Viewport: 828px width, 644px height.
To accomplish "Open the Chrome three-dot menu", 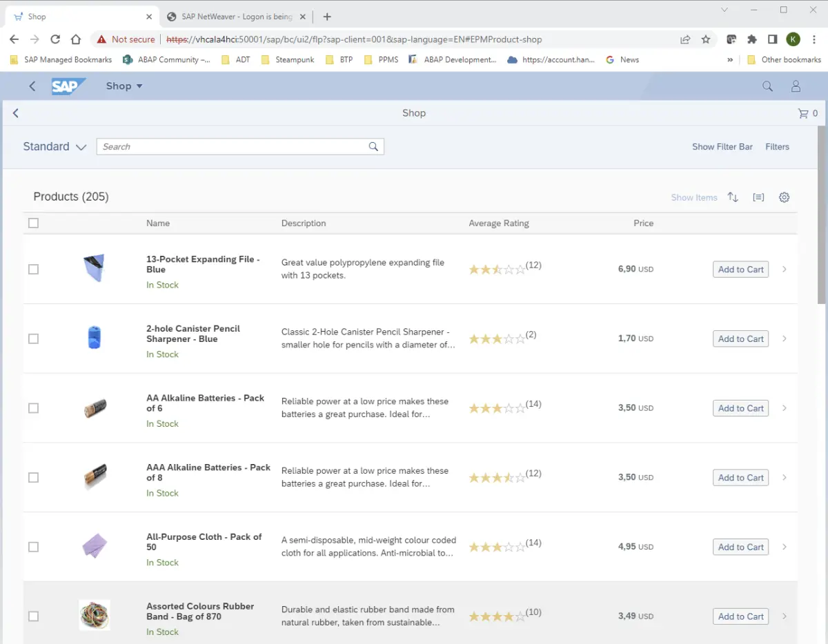I will [x=814, y=39].
